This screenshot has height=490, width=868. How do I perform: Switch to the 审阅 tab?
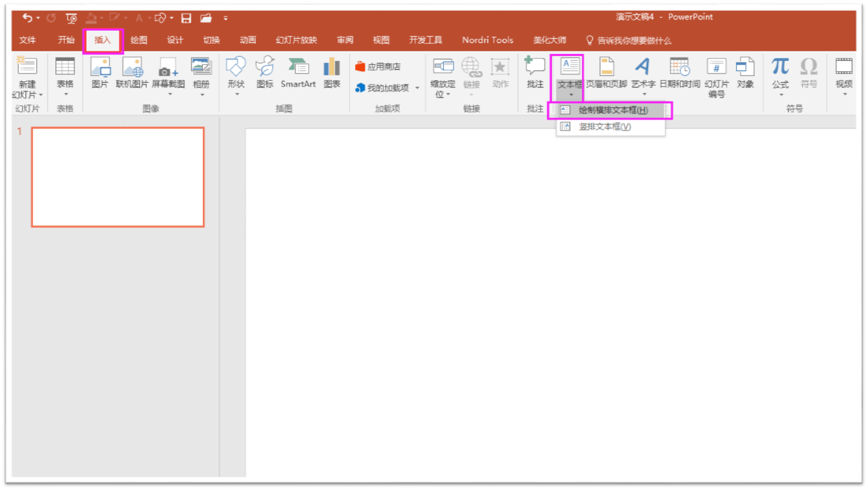(345, 40)
